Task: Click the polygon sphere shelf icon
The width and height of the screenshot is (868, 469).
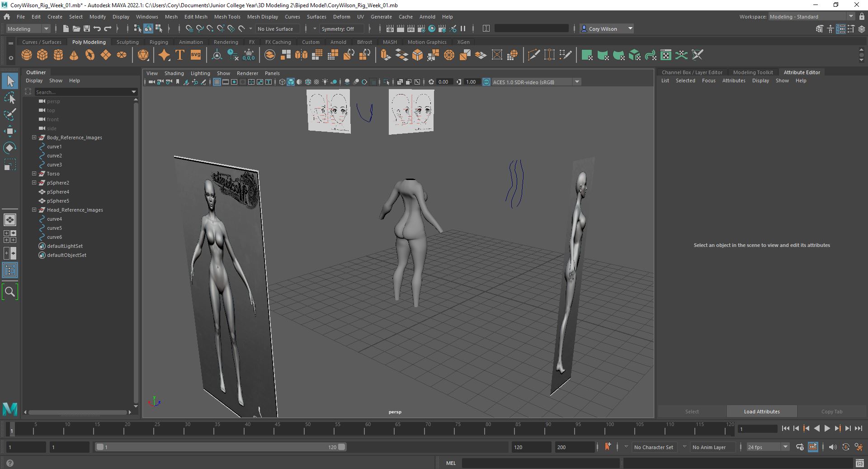Action: pos(27,55)
